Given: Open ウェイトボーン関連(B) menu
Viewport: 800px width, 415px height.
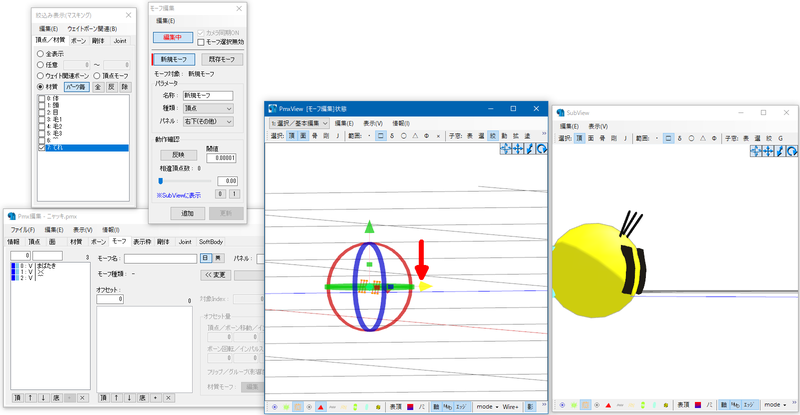Looking at the screenshot, I should 92,29.
